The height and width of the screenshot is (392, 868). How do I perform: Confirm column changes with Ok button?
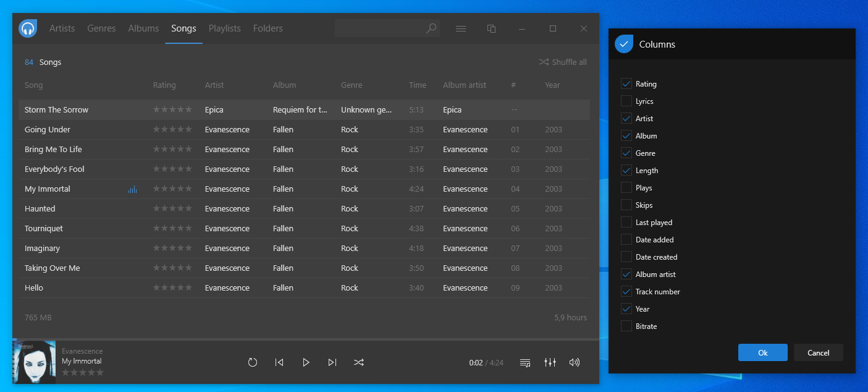[762, 352]
